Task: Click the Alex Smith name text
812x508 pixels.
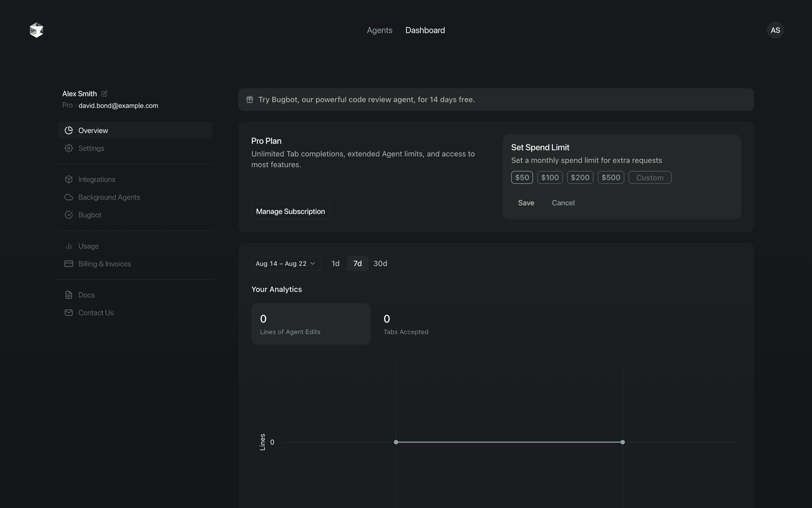Action: pyautogui.click(x=80, y=94)
